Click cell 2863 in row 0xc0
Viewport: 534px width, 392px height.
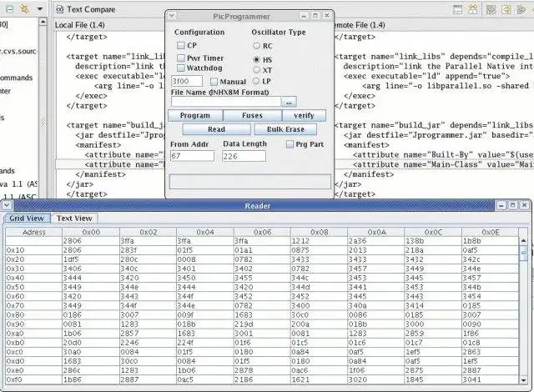tap(490, 351)
